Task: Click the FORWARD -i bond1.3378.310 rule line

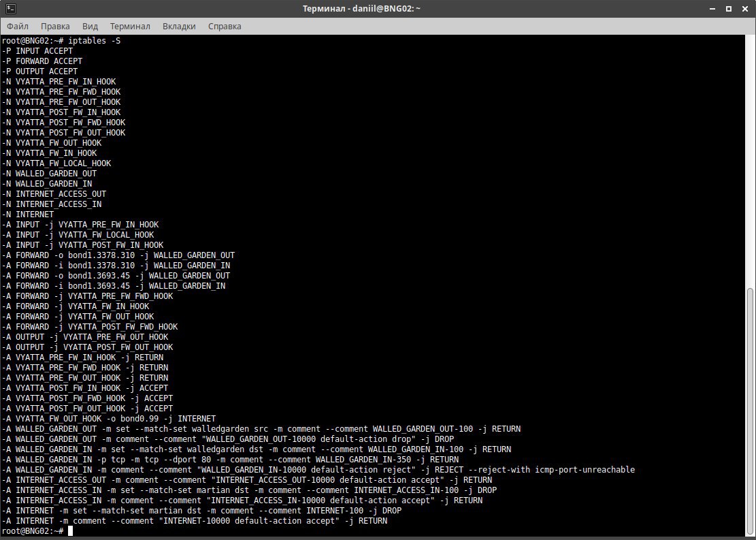Action: click(x=116, y=266)
